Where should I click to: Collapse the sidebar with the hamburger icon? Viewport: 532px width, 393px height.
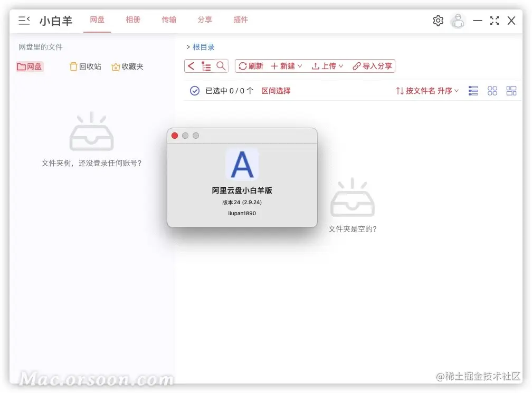(x=24, y=21)
